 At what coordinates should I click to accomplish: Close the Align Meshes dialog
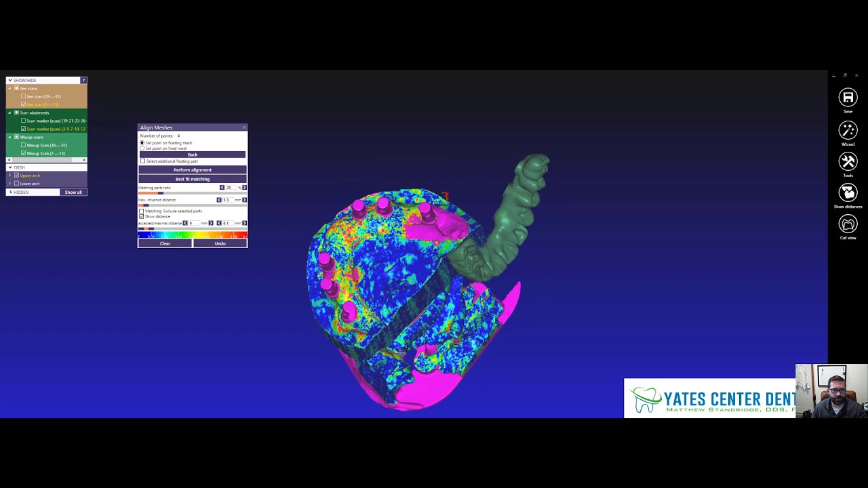[244, 127]
